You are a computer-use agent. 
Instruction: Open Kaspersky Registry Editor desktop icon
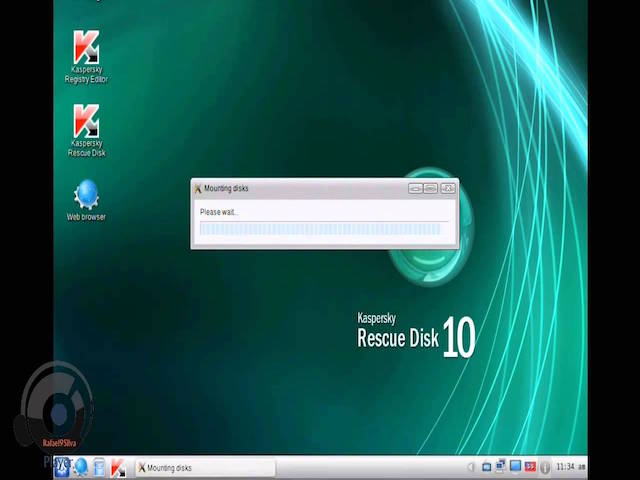(x=86, y=57)
